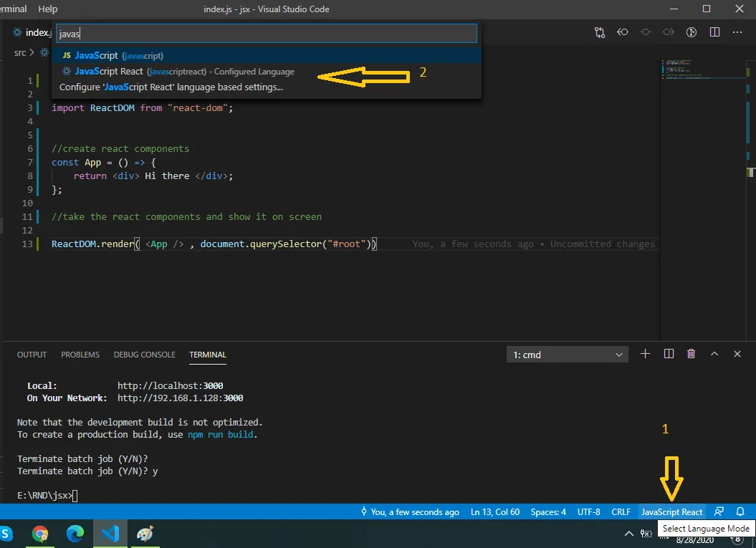
Task: Go to previous change arrow icon
Action: coord(623,32)
